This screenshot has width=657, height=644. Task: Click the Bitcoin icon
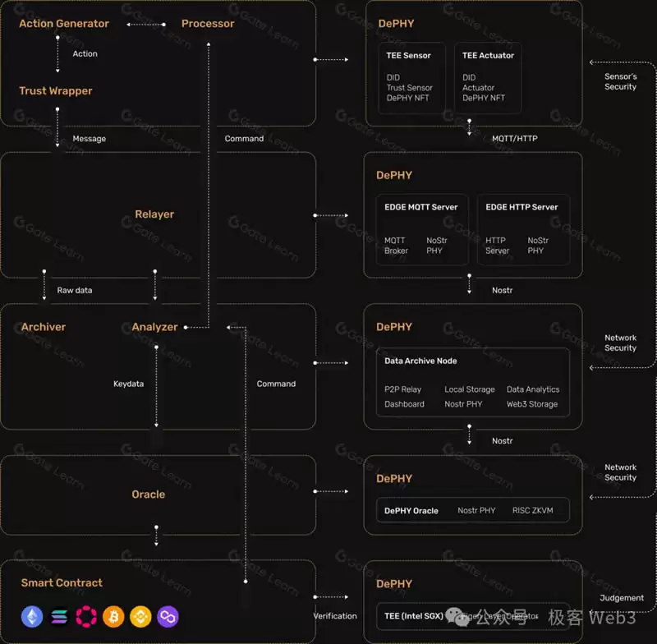click(113, 616)
